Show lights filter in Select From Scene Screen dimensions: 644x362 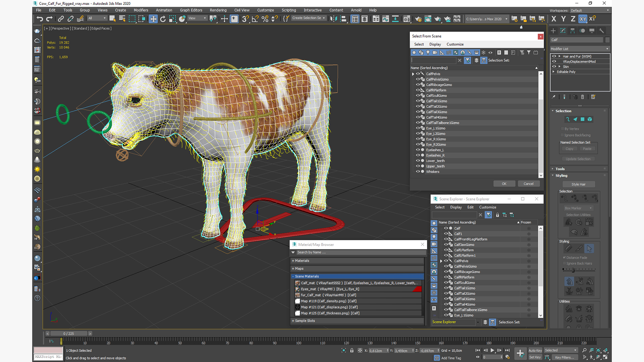[x=428, y=53]
